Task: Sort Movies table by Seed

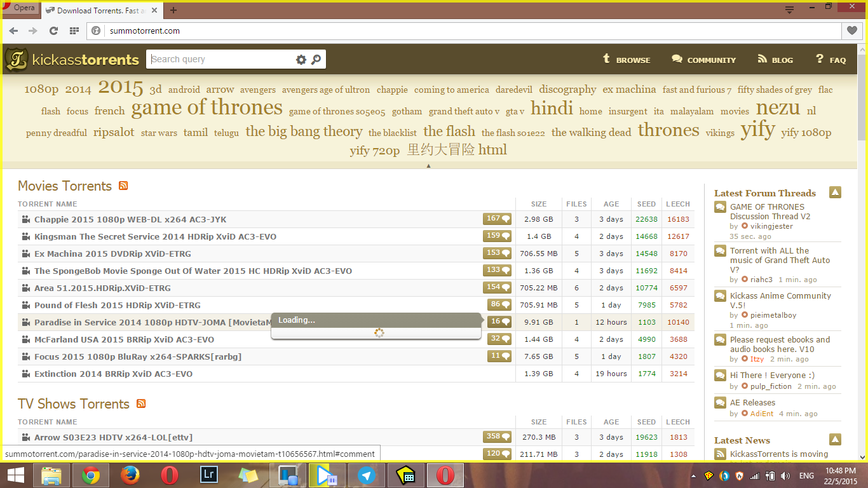Action: pyautogui.click(x=646, y=204)
